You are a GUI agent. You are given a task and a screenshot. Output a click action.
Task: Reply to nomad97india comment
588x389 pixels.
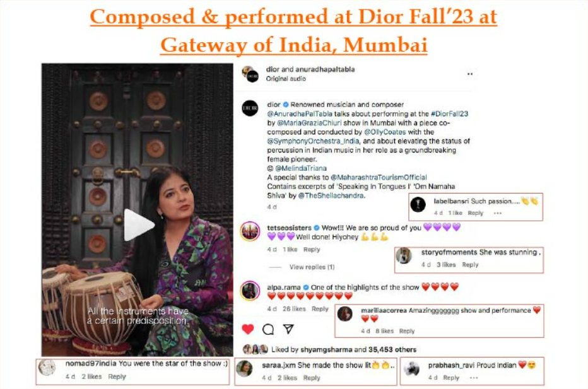(x=117, y=376)
